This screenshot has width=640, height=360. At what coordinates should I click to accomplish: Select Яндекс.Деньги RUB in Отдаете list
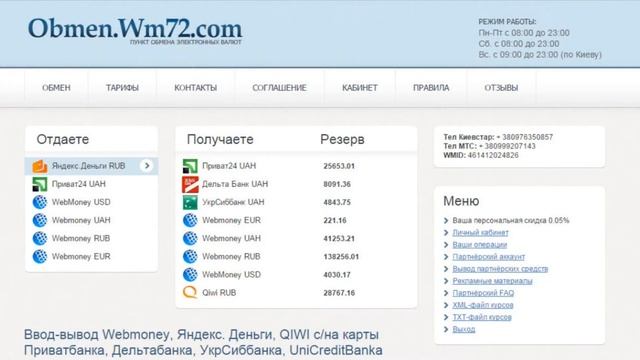point(91,166)
